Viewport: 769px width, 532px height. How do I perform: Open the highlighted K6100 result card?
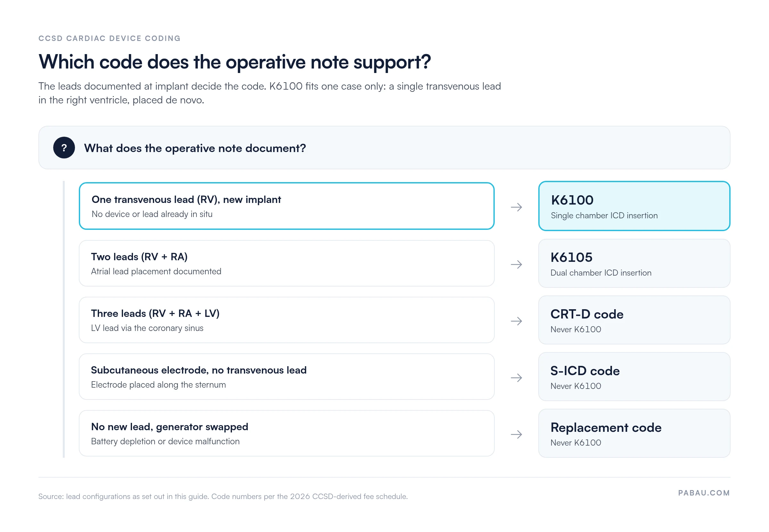634,206
